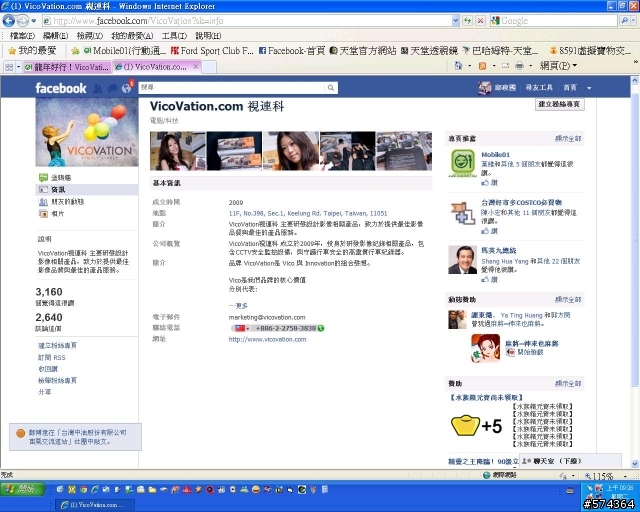Open the Ford Sport Club favorites link
640x512 pixels.
(212, 51)
